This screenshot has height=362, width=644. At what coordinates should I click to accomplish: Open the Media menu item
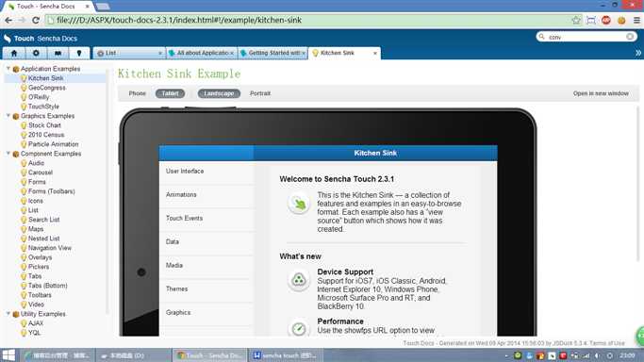tap(206, 266)
